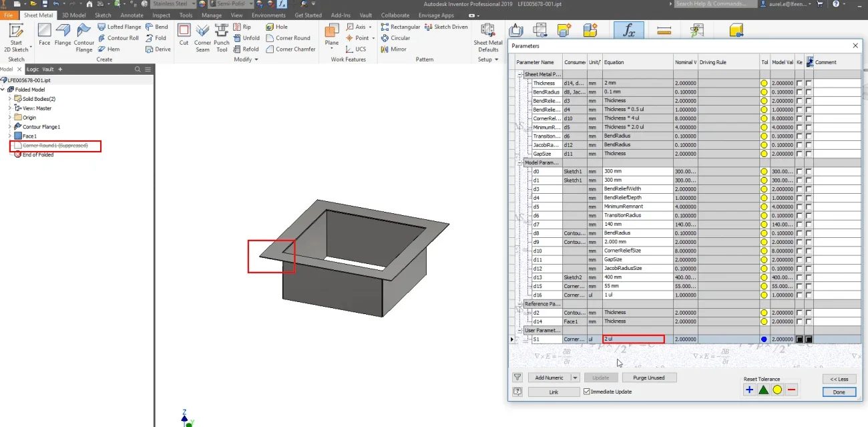
Task: Toggle Key checkbox for GapSize row
Action: coord(799,153)
